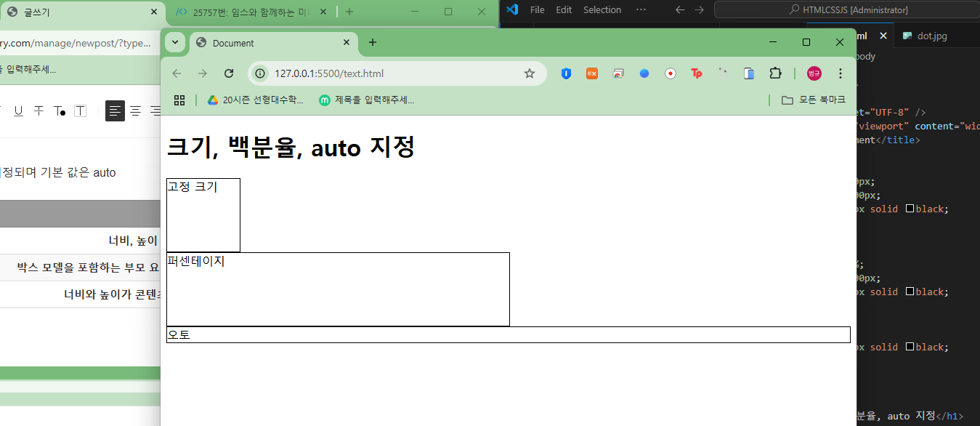
Task: Open the apps grid in bookmarks bar
Action: pos(179,100)
